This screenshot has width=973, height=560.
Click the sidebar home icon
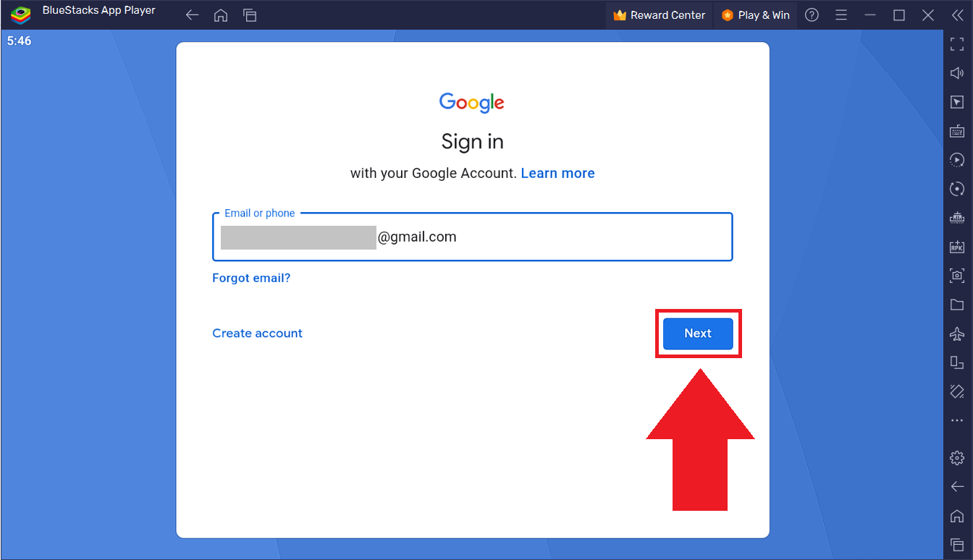coord(957,516)
